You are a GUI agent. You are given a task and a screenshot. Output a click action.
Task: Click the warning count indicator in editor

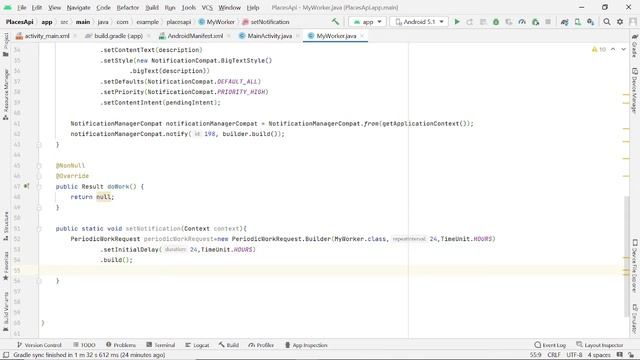[x=599, y=49]
